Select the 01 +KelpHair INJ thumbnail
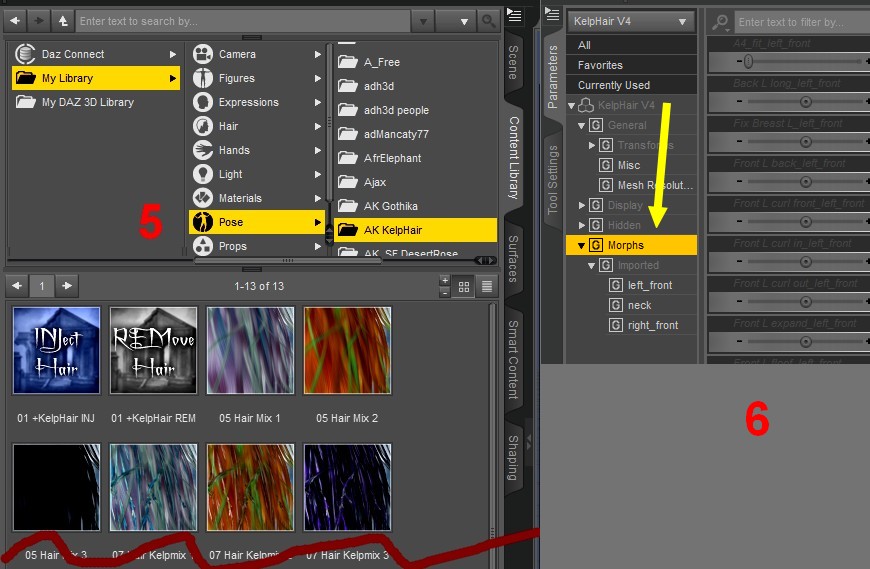 [x=57, y=350]
